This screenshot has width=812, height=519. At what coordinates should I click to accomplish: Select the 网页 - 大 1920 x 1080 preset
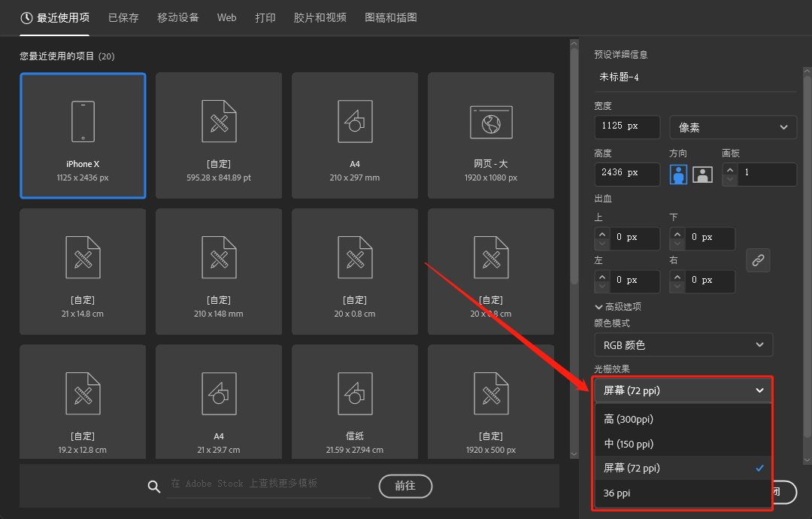491,135
